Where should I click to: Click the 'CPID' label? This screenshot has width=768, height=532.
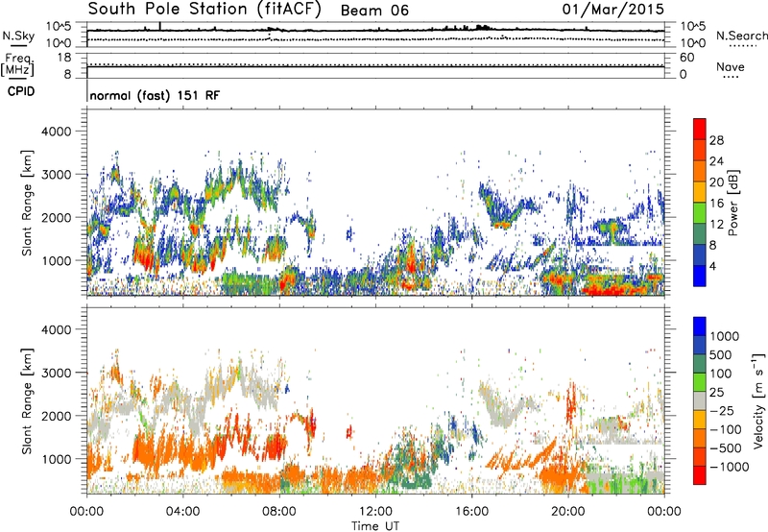click(21, 91)
